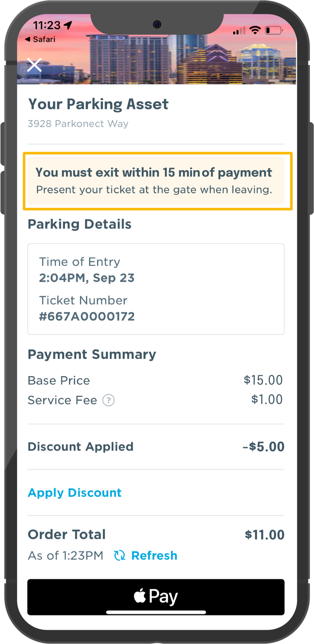Tap the 11:23 clock in status bar
Image resolution: width=314 pixels, height=644 pixels.
46,25
